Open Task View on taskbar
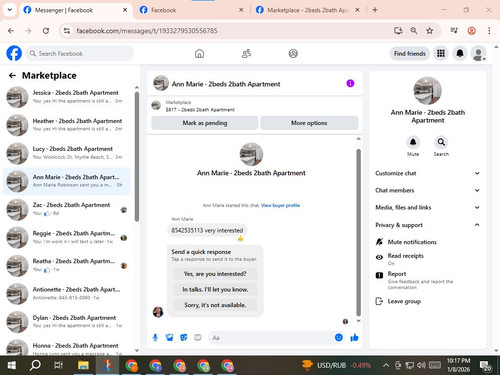 (x=58, y=365)
